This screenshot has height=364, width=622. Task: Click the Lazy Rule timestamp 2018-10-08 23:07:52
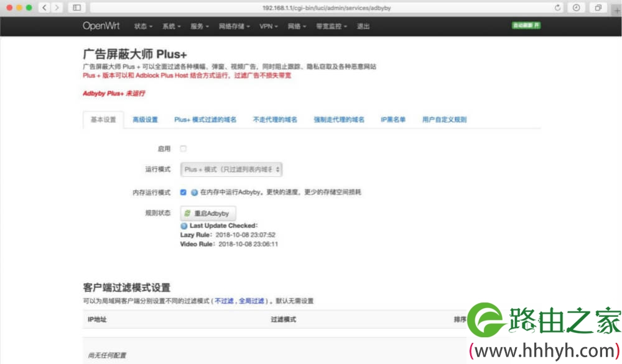pos(245,235)
